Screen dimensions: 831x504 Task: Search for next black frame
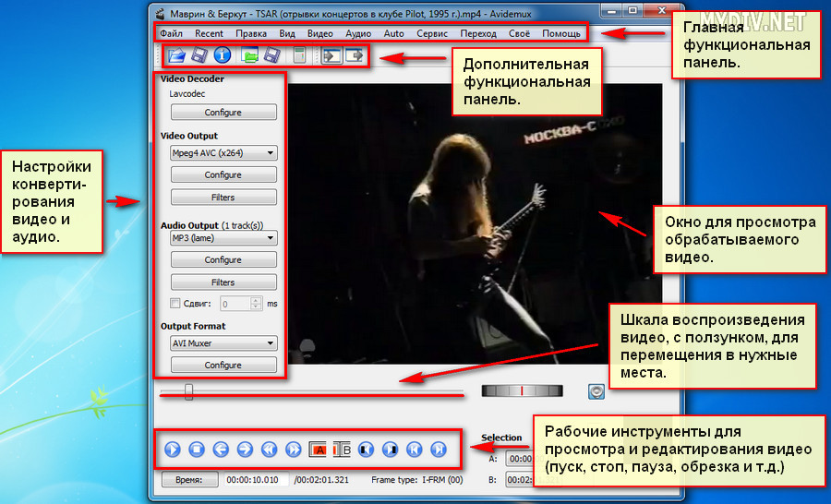click(x=390, y=450)
